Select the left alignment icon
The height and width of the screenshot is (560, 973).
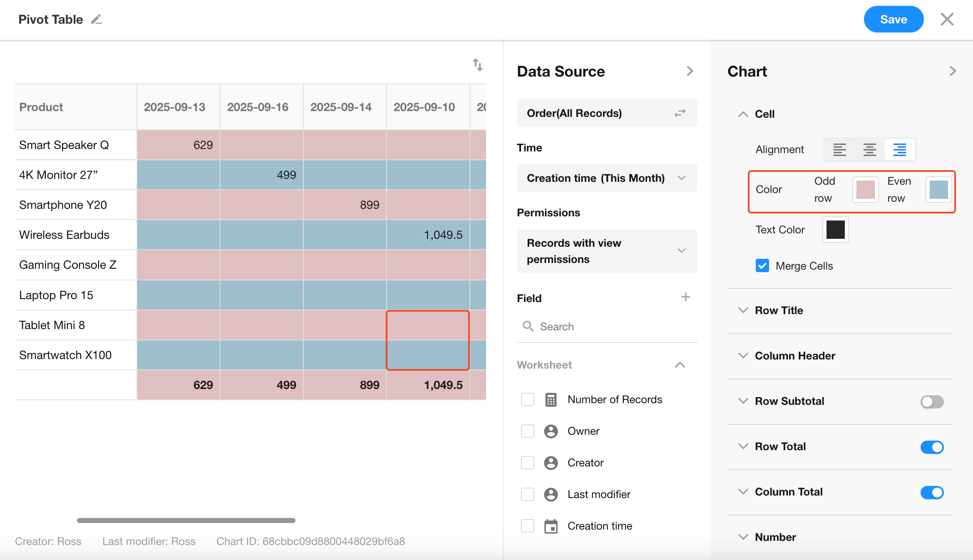(839, 149)
